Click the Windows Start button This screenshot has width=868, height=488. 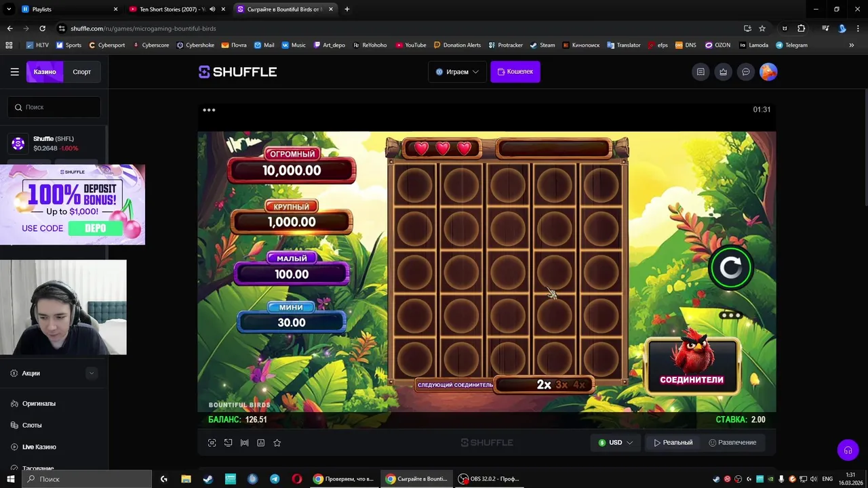10,479
